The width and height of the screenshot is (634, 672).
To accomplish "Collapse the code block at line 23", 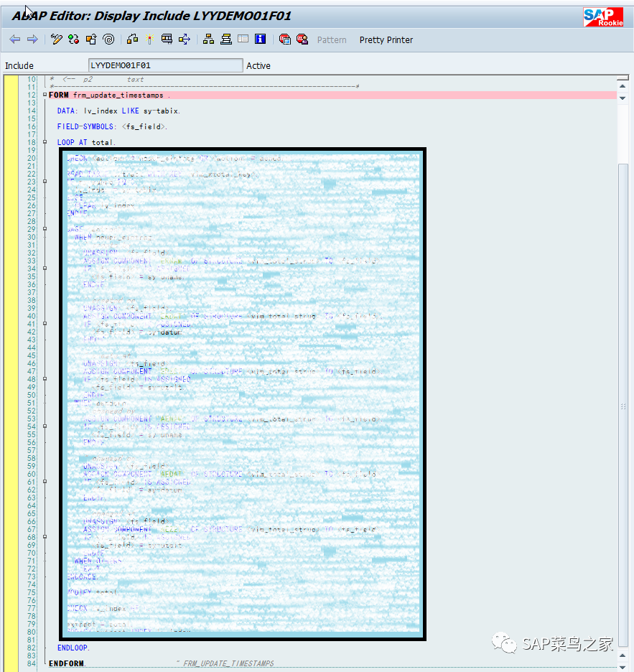I will pos(45,182).
